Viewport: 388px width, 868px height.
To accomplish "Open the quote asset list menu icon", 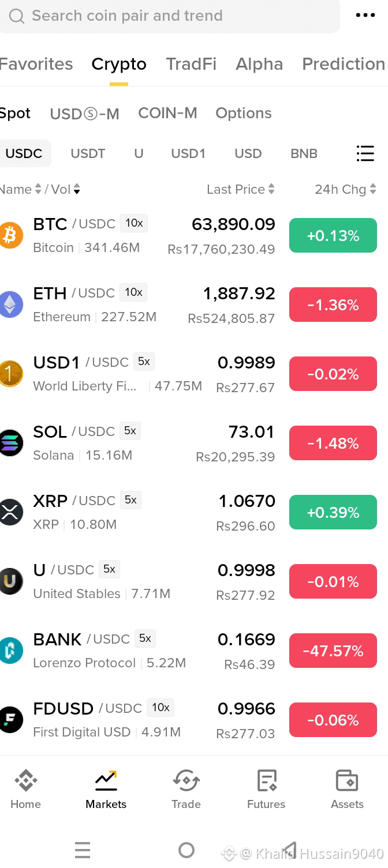I will 365,153.
